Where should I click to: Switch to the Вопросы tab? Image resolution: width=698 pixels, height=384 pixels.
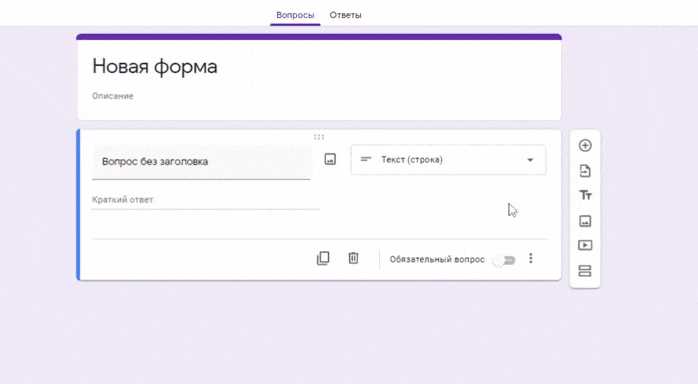(x=295, y=15)
